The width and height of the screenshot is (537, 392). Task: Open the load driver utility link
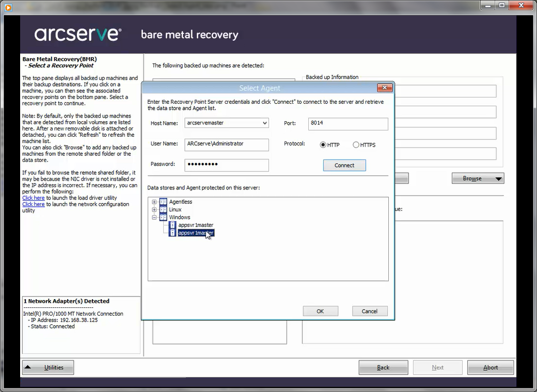[33, 198]
